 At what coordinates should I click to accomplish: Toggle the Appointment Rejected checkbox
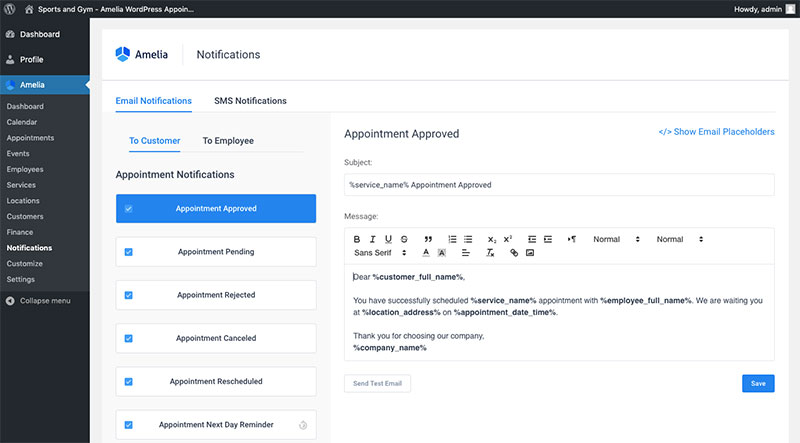(x=128, y=295)
